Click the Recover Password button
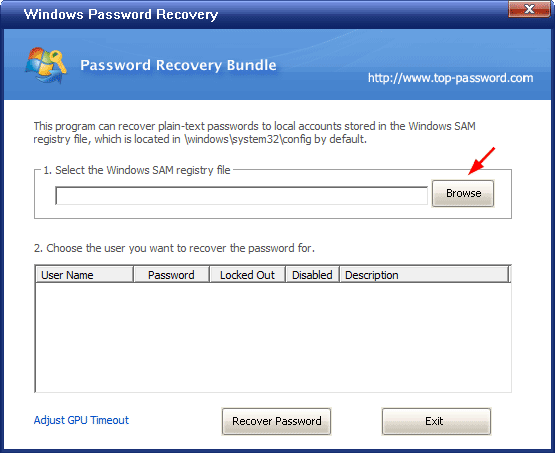555x453 pixels. tap(276, 421)
